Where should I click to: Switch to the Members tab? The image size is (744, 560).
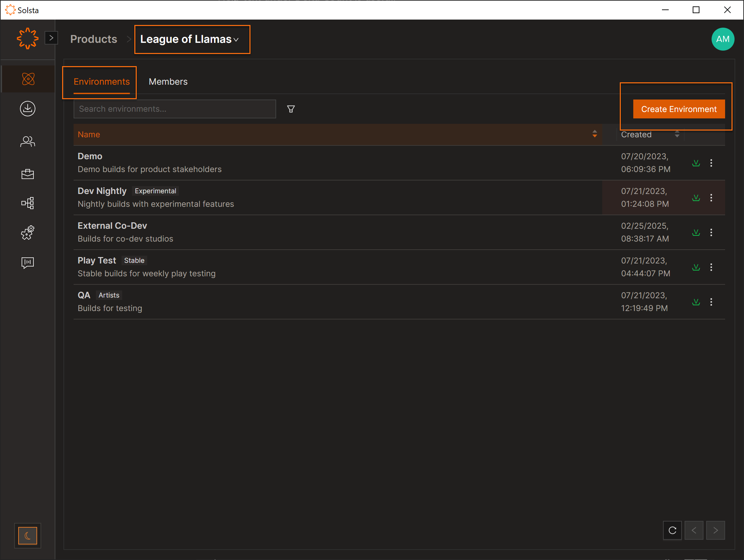pyautogui.click(x=168, y=82)
